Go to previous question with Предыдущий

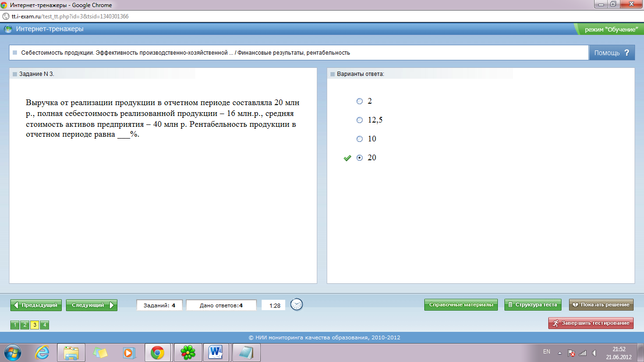point(36,305)
